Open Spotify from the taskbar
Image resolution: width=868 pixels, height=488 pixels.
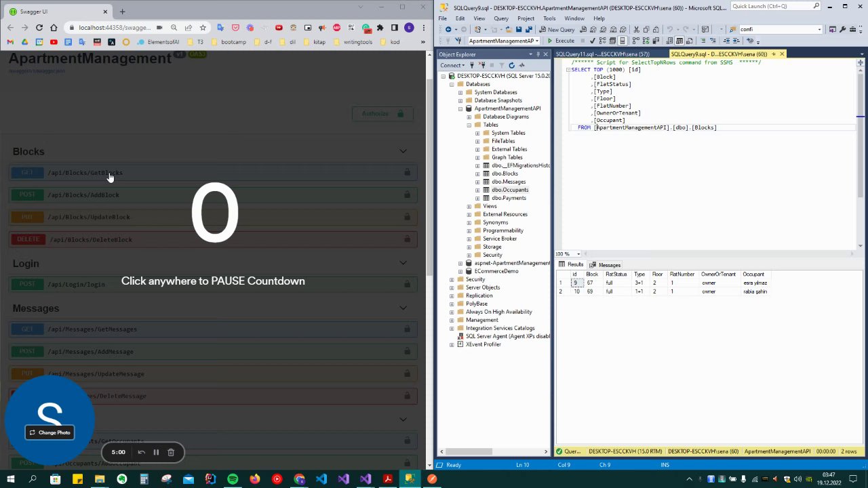233,479
